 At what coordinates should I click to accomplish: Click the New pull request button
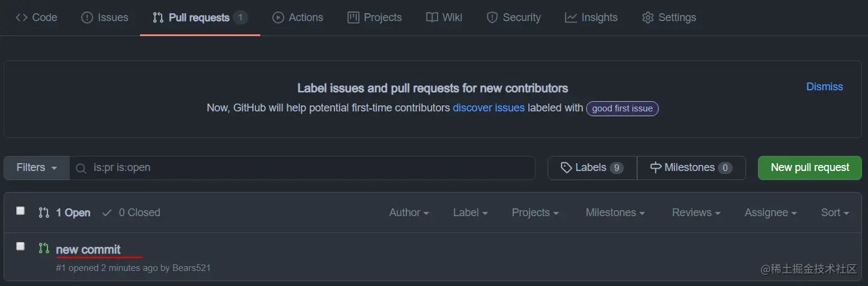coord(810,168)
